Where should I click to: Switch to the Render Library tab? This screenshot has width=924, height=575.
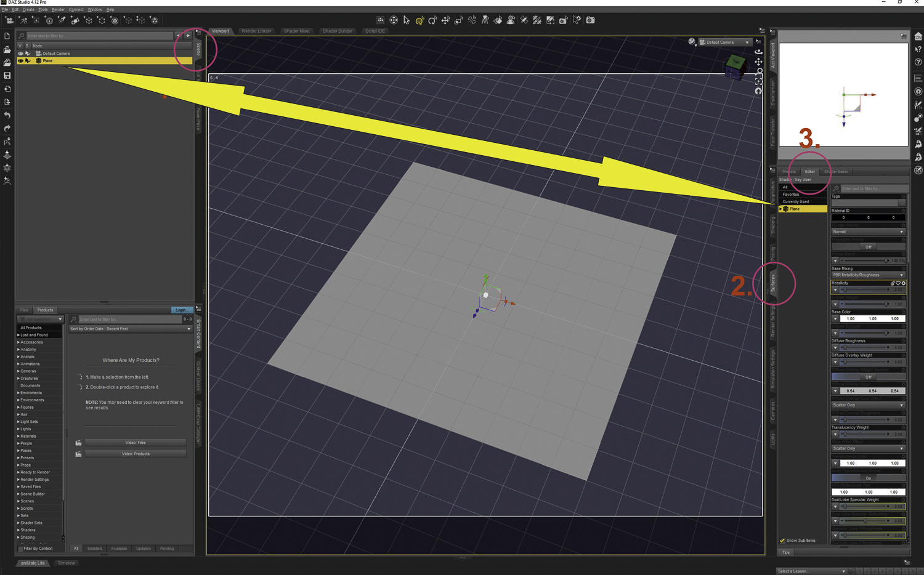(256, 31)
